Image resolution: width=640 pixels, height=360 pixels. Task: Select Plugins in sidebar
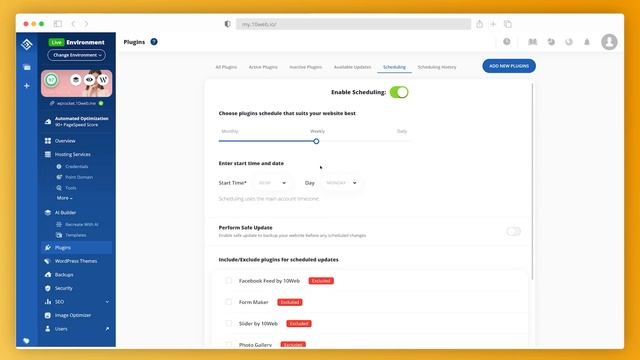tap(76, 247)
